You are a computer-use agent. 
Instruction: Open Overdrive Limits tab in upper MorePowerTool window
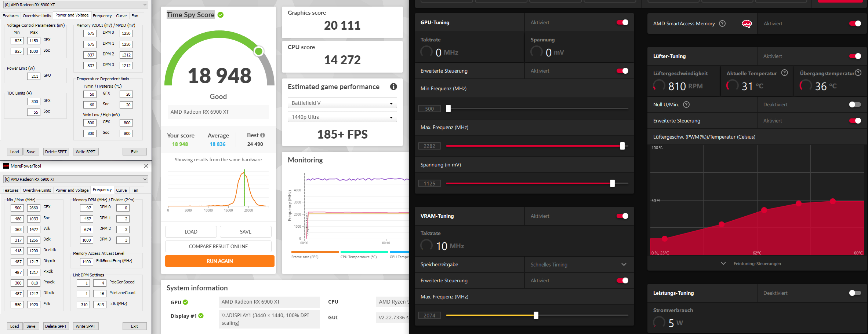pyautogui.click(x=37, y=16)
